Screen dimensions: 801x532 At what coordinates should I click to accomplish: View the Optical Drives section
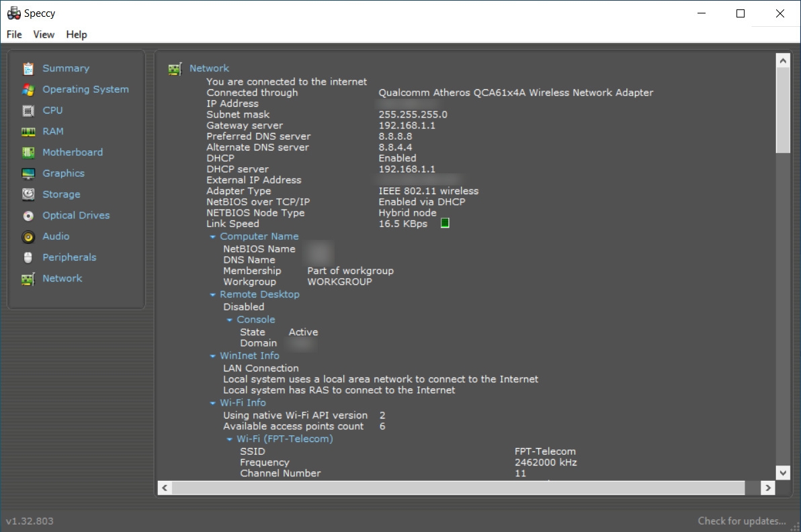(x=76, y=216)
